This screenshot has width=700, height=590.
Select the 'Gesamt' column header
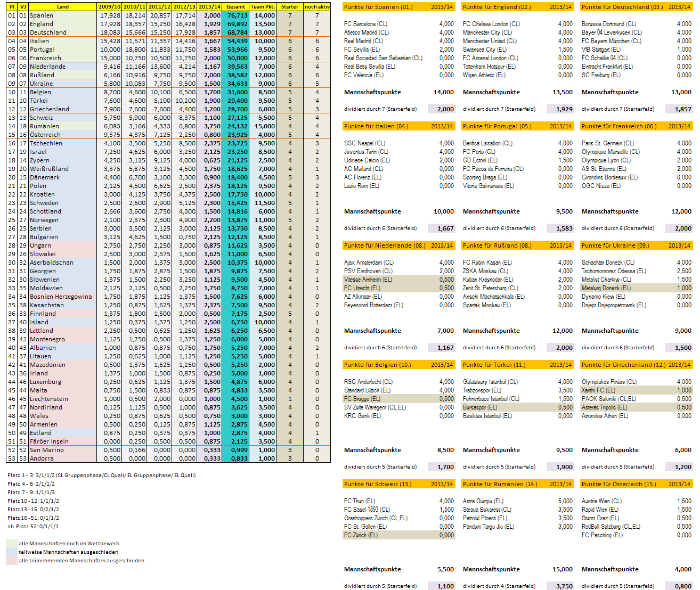(235, 7)
